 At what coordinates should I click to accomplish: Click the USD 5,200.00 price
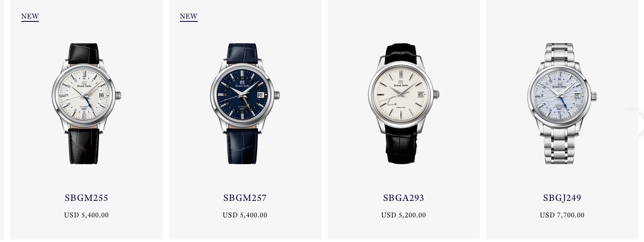click(403, 215)
